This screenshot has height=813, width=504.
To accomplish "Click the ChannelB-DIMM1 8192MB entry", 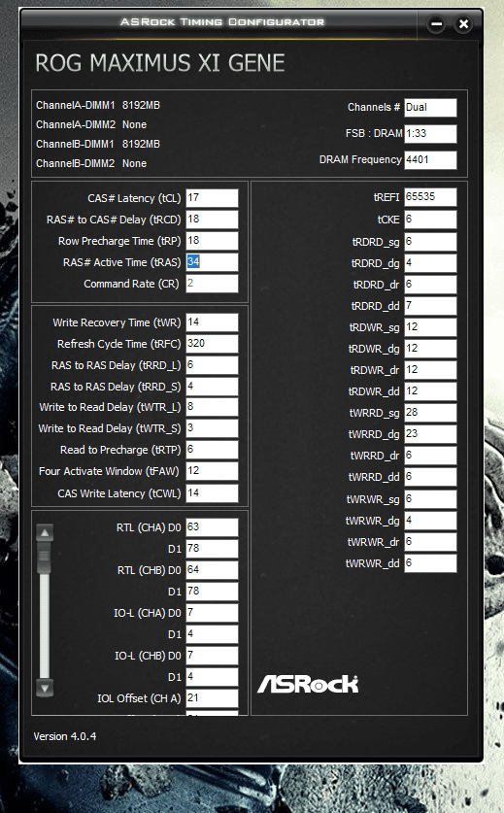I will click(x=98, y=144).
